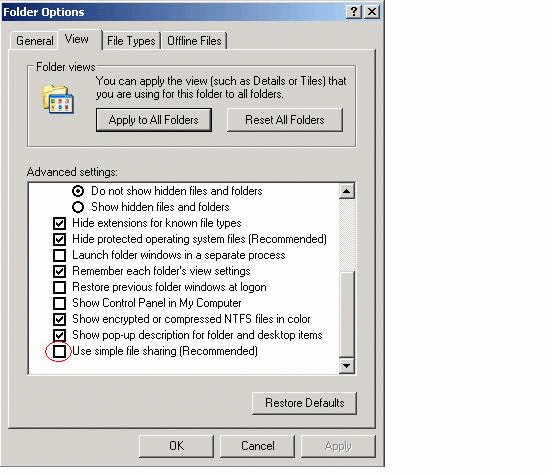Viewport: 551px width, 475px height.
Task: Open the File Types tab
Action: click(131, 41)
